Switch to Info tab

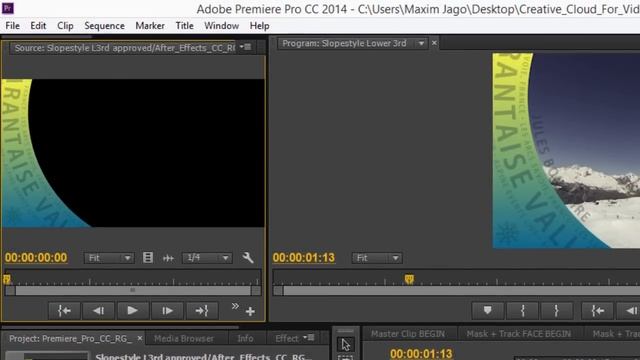tap(245, 339)
